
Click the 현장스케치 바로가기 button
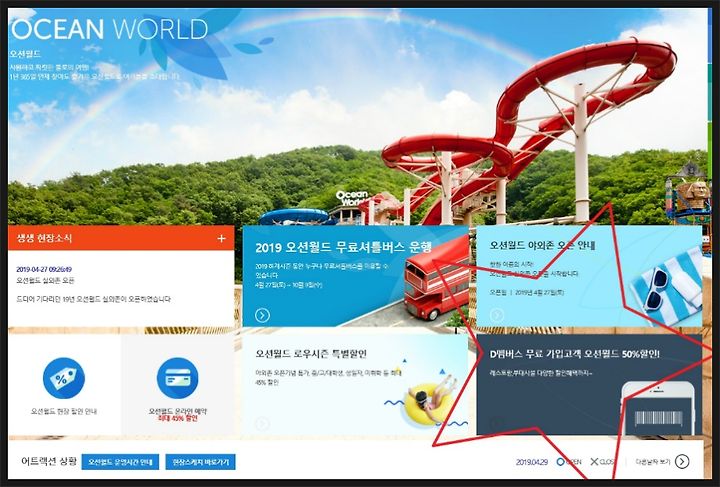tap(200, 462)
